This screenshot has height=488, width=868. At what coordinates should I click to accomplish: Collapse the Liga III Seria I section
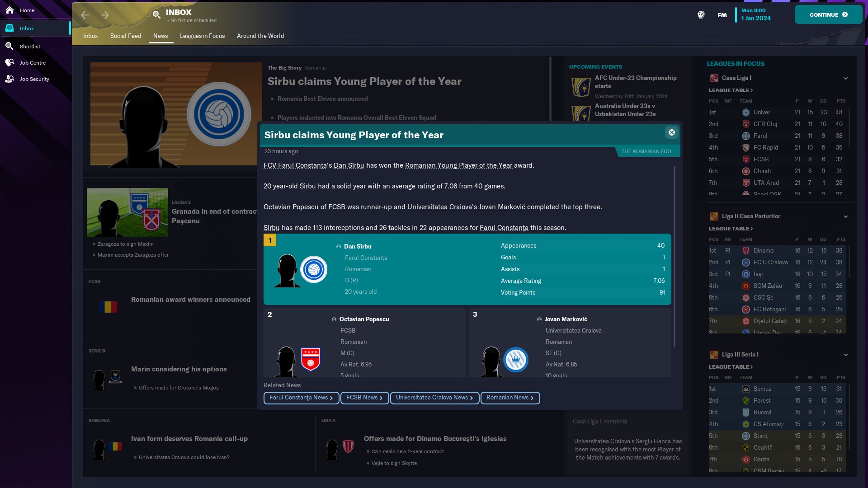(845, 355)
